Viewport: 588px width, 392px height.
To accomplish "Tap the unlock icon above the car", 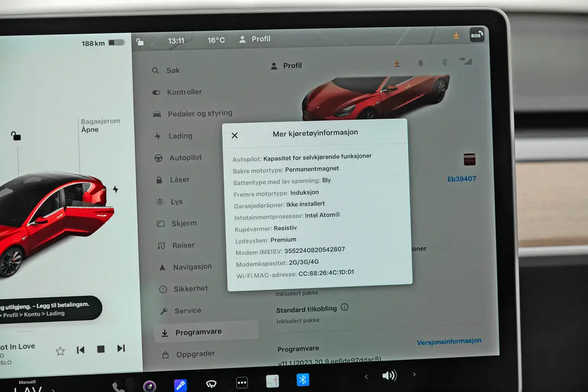I will click(x=16, y=136).
